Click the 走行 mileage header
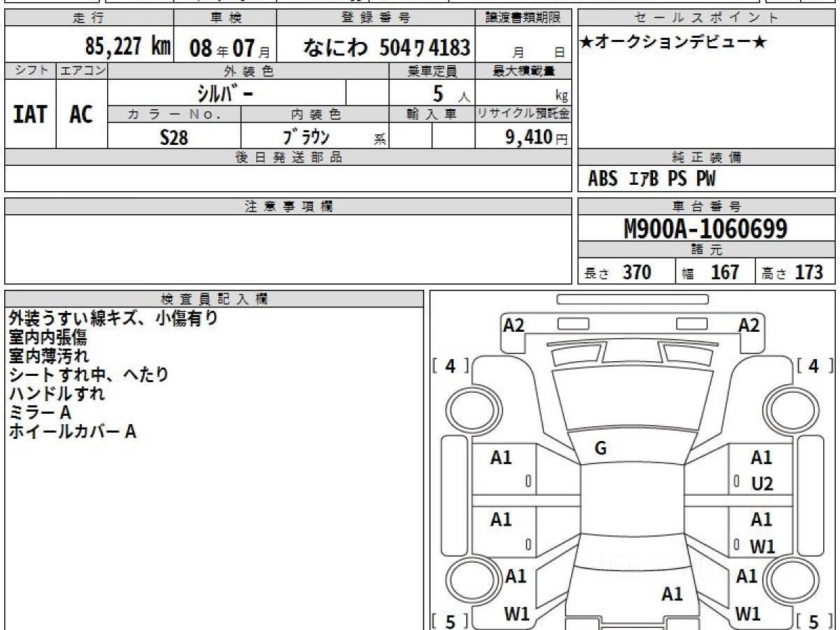Viewport: 840px width, 630px height. pos(88,18)
